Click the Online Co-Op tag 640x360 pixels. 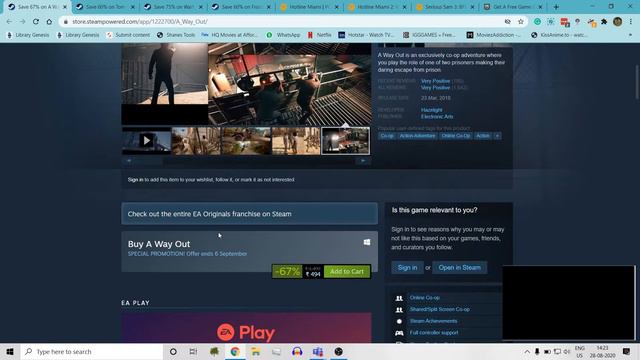456,136
